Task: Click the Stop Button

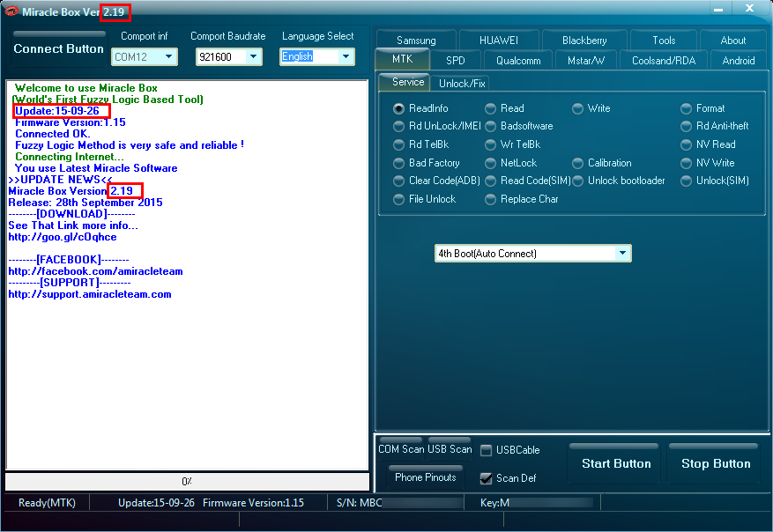Action: 716,463
